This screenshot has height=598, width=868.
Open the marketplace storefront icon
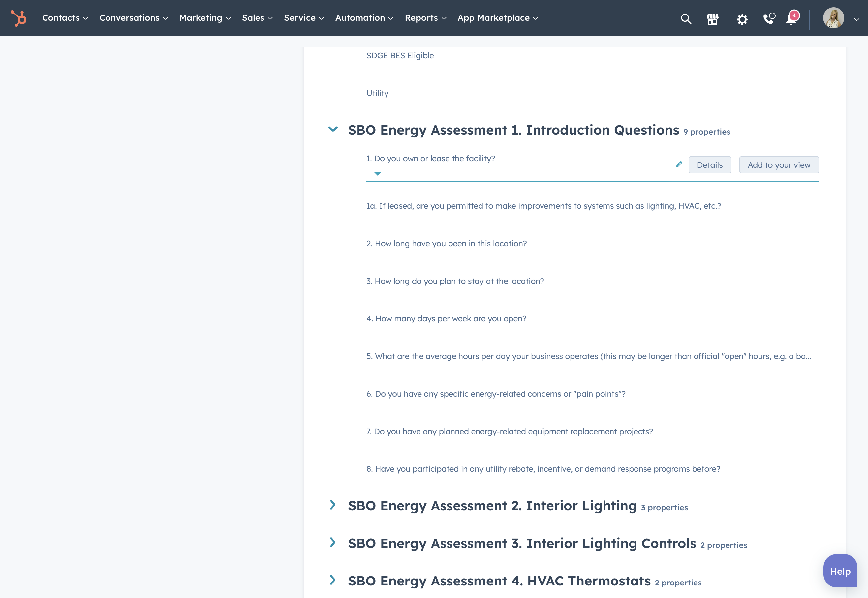712,19
